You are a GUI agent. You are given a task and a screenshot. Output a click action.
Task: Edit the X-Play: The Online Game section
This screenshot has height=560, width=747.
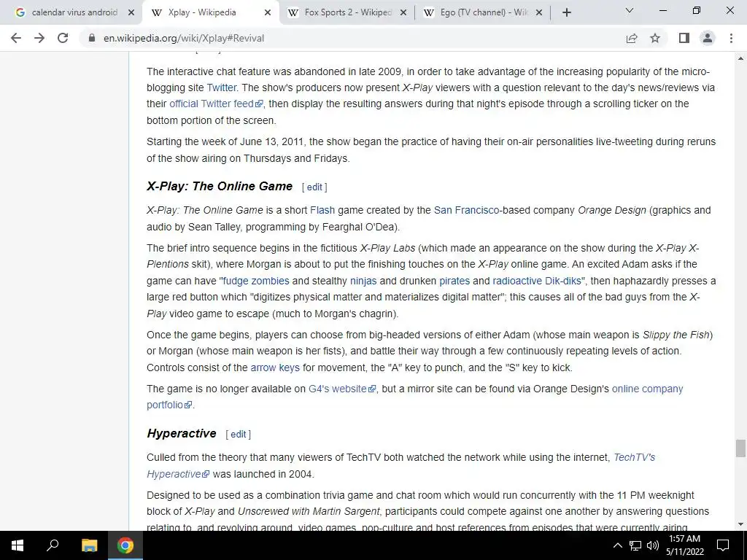click(x=314, y=187)
